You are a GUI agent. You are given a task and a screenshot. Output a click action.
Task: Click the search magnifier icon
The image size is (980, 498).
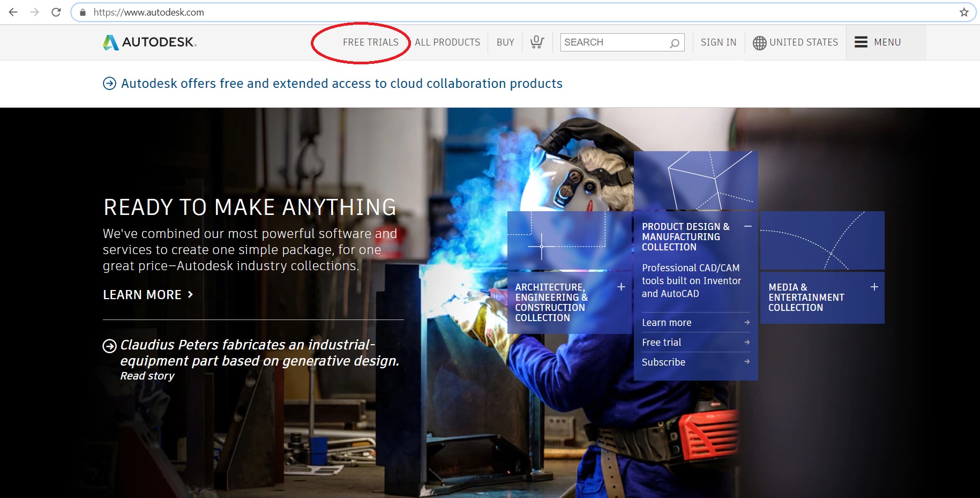pos(674,43)
